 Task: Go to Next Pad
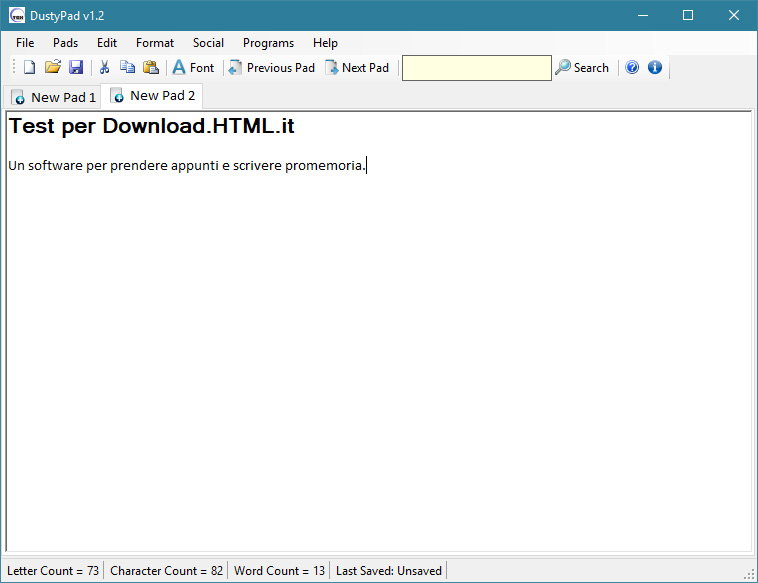pyautogui.click(x=357, y=68)
